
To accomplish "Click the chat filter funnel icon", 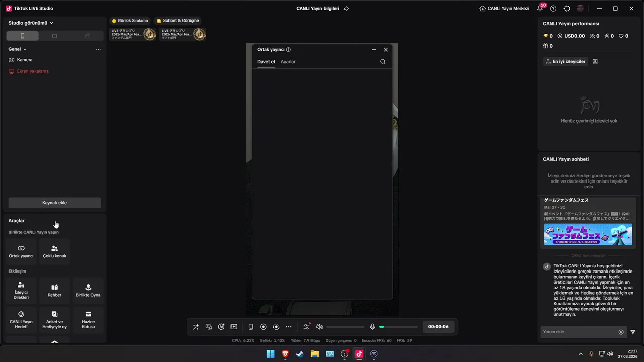I will (633, 332).
